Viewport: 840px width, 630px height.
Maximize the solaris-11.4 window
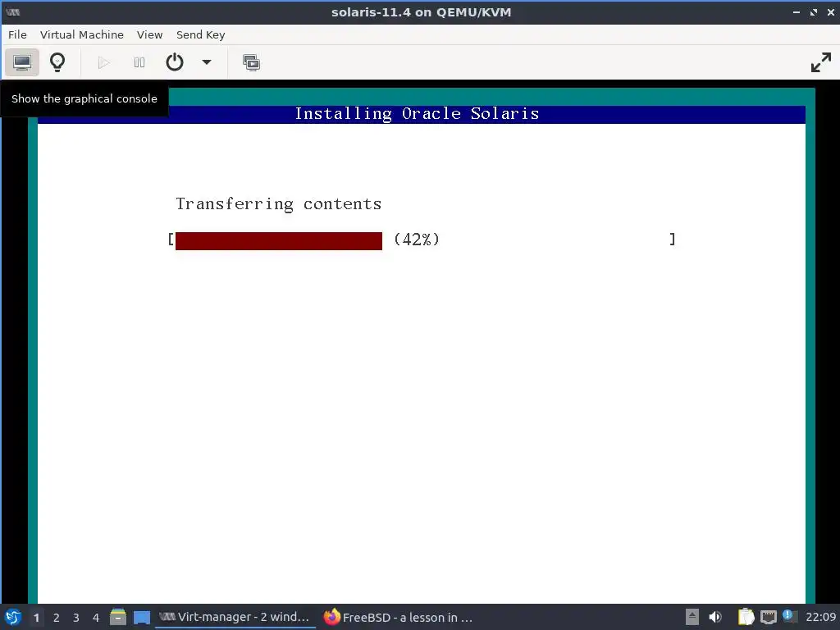pyautogui.click(x=814, y=12)
